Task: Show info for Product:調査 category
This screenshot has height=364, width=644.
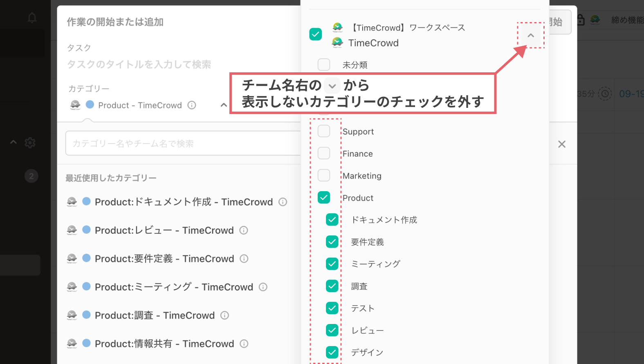Action: 224,315
